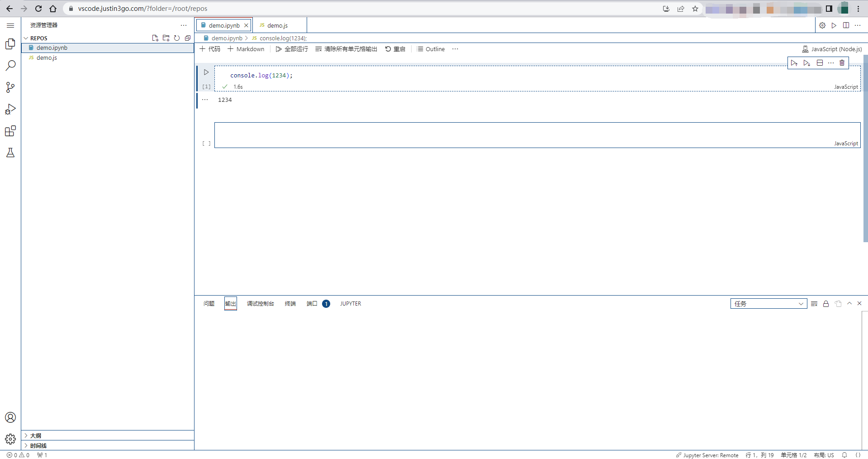Open the Source Control view
This screenshot has height=459, width=868.
(10, 87)
